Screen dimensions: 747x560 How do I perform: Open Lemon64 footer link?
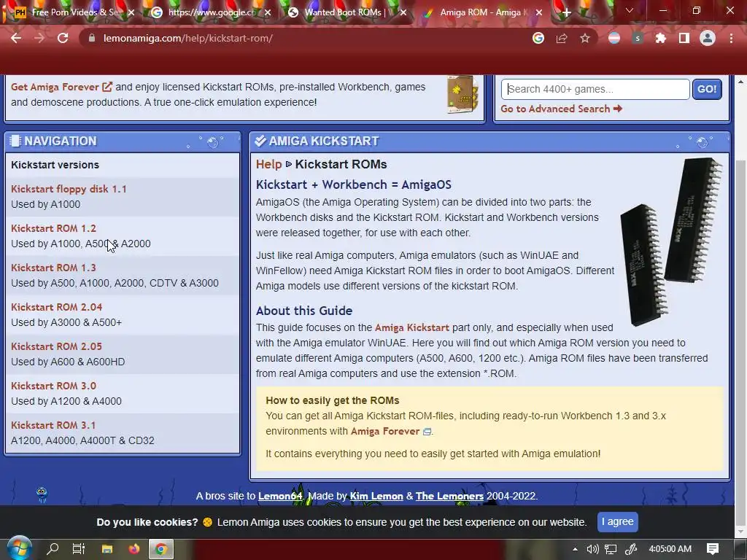(x=280, y=496)
